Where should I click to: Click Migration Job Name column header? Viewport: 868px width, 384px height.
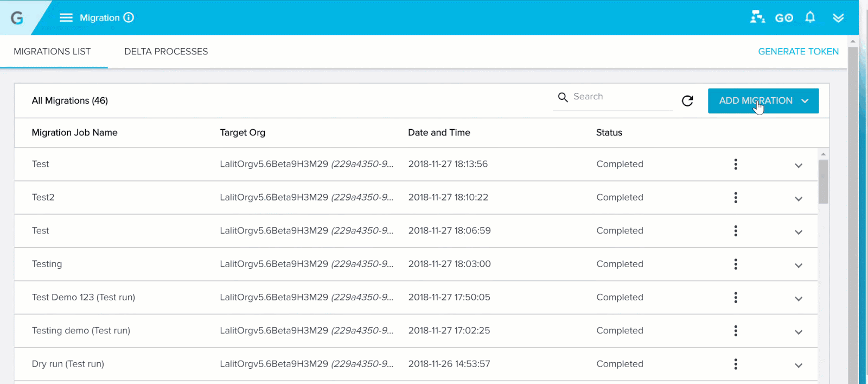click(74, 133)
